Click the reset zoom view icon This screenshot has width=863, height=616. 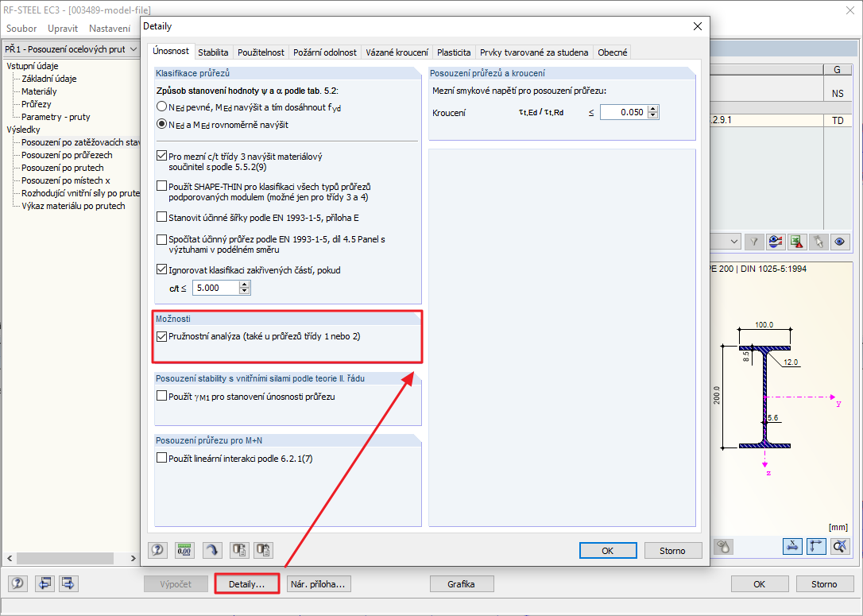840,547
